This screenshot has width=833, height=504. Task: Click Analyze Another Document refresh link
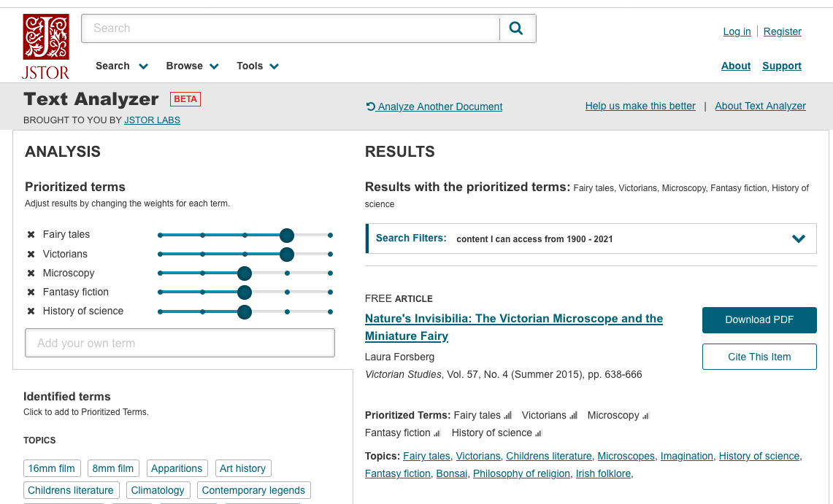[434, 106]
